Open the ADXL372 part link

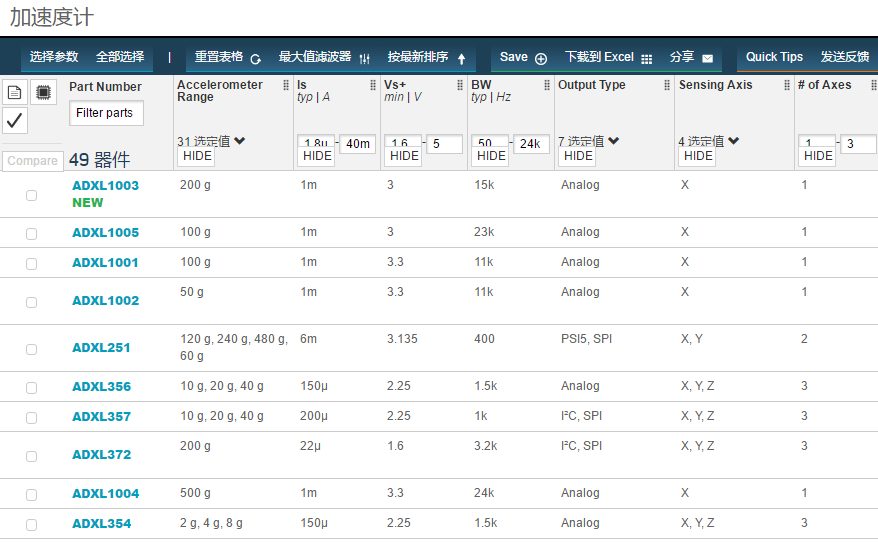(x=101, y=455)
